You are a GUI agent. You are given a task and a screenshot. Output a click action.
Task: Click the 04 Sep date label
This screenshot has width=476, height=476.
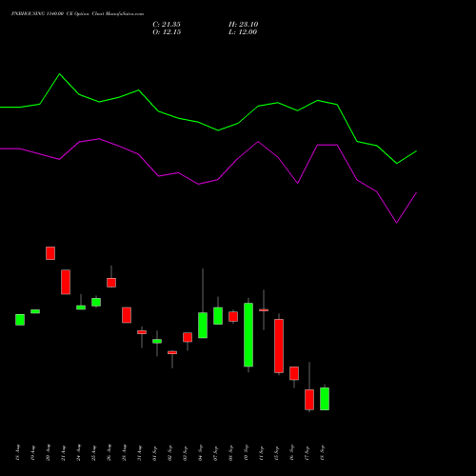pyautogui.click(x=201, y=453)
